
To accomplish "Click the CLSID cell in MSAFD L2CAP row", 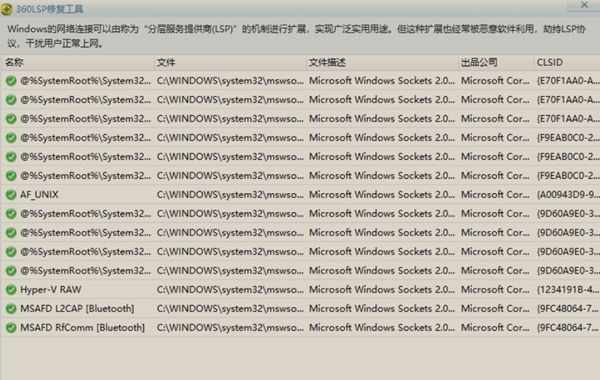I will [x=568, y=308].
